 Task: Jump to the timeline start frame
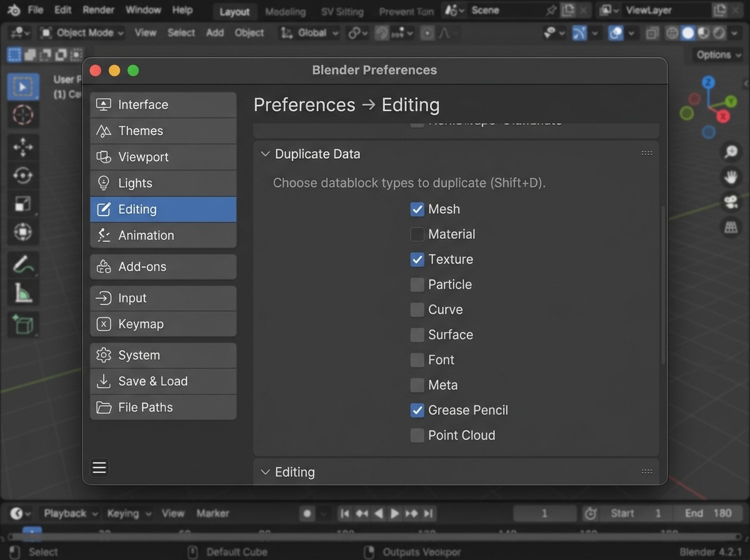[345, 514]
